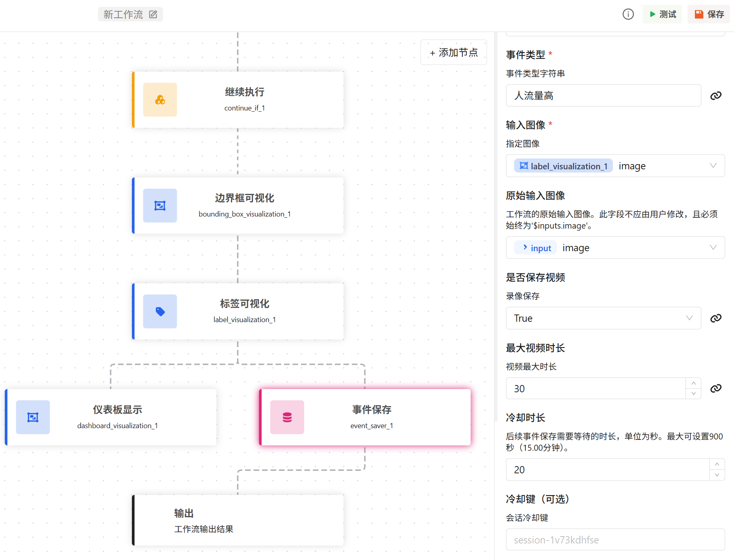
Task: Click the label visualization tag icon
Action: pos(160,312)
